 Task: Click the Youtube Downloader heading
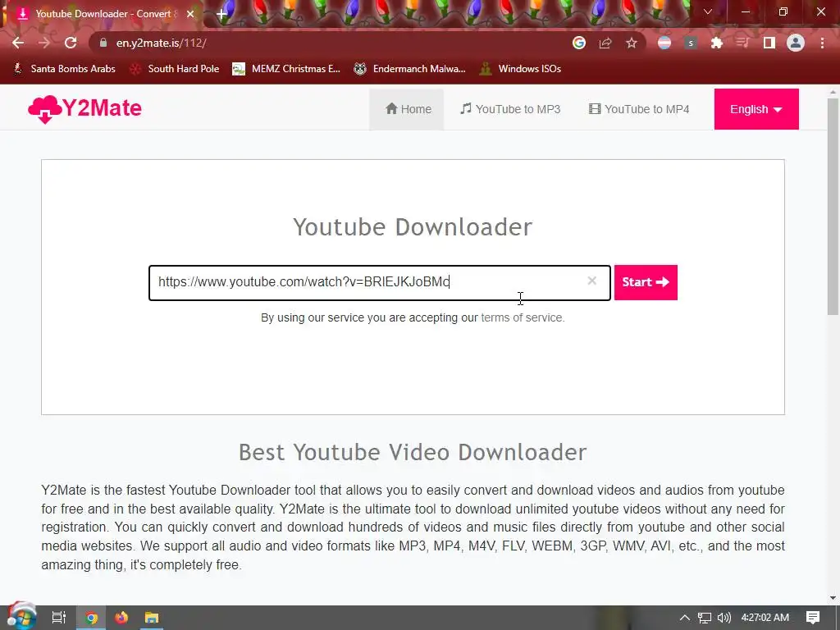(413, 226)
